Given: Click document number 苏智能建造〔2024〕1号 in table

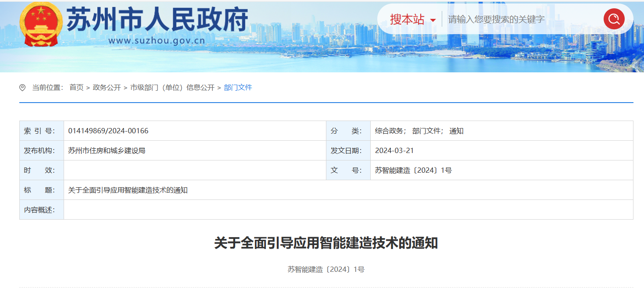Looking at the screenshot, I should [x=413, y=170].
